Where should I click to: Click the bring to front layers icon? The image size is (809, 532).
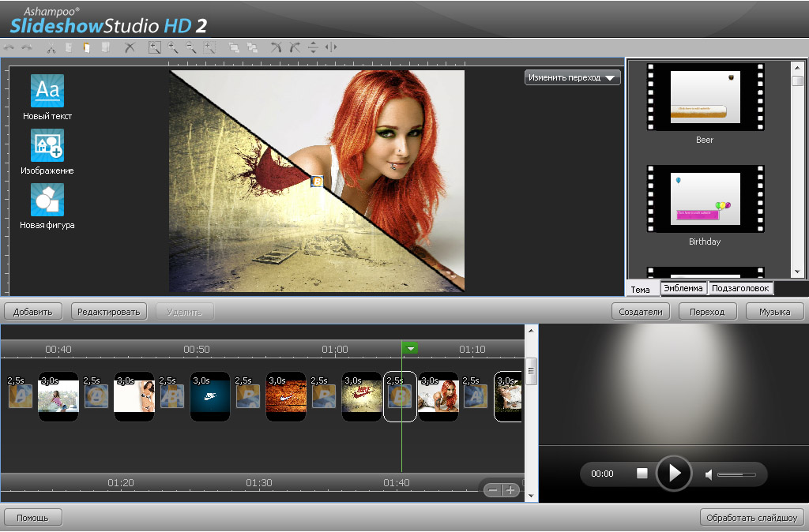click(234, 48)
